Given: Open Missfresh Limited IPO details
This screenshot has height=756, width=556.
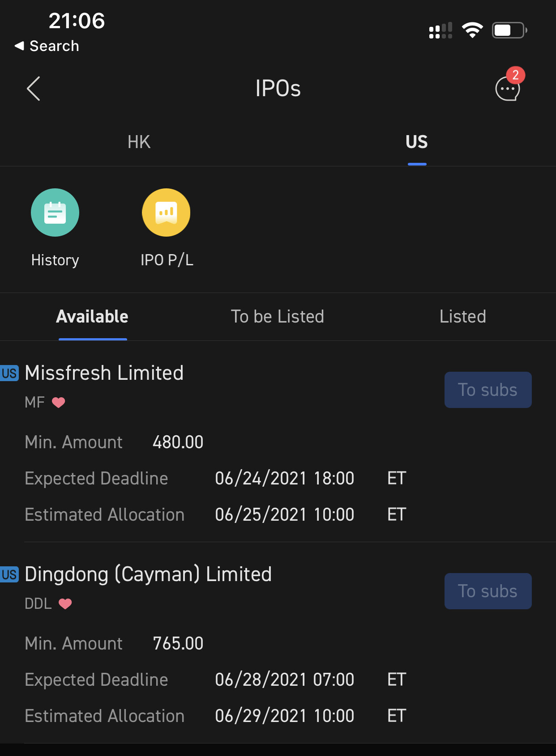Looking at the screenshot, I should pyautogui.click(x=104, y=373).
